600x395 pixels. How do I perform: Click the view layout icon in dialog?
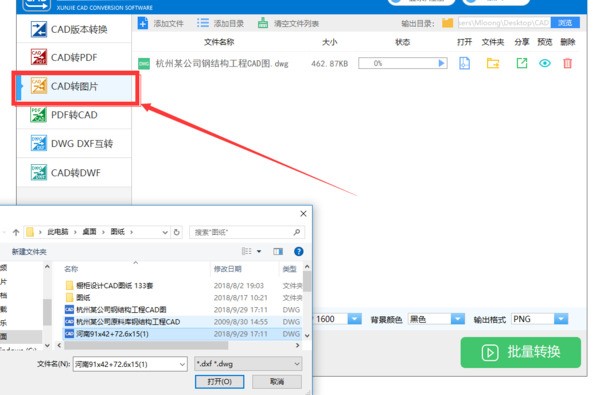[247, 251]
